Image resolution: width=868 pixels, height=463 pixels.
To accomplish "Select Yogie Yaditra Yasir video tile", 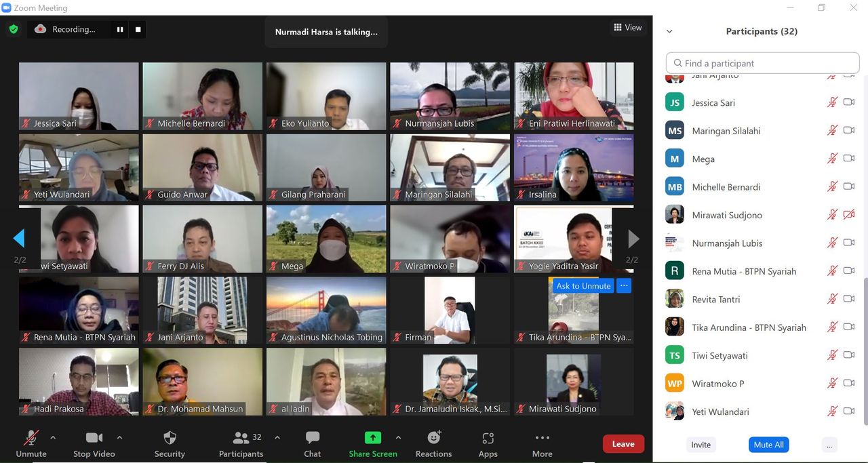I will pyautogui.click(x=574, y=239).
